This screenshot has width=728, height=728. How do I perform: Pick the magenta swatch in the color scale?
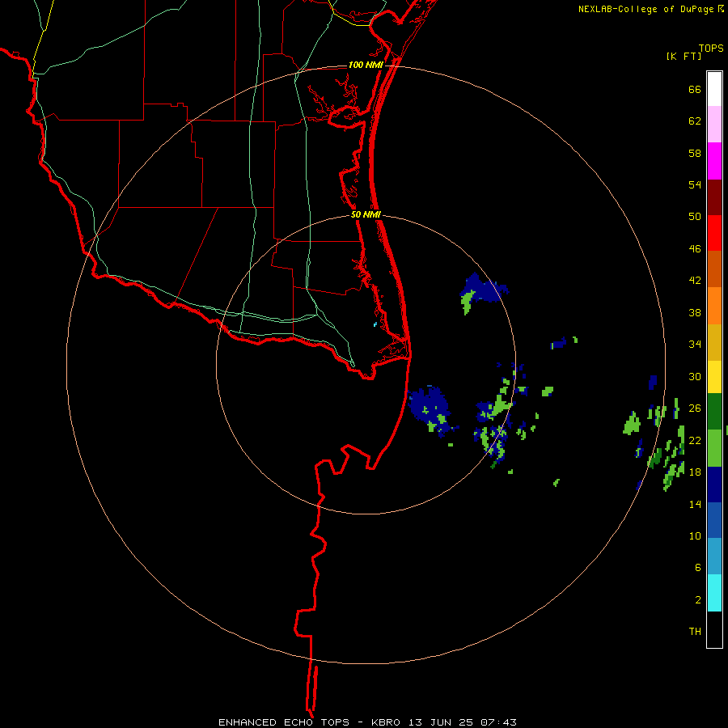coord(714,161)
